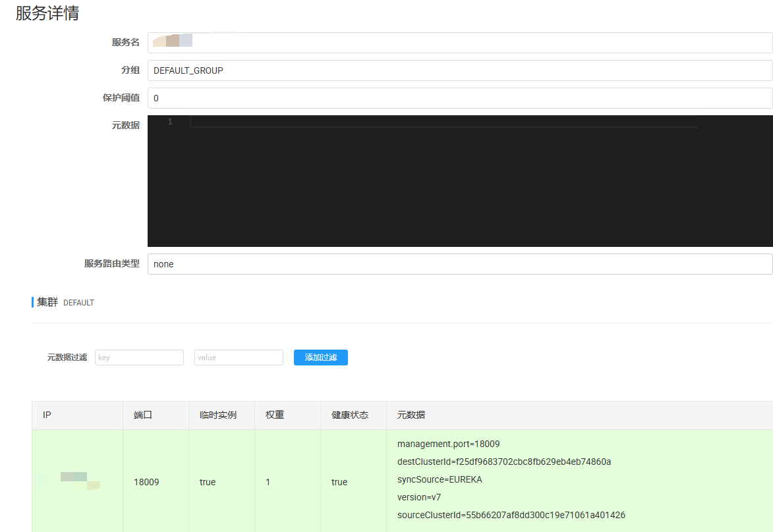Screen dimensions: 773x532
Task: Click the version=v7 metadata line
Action: pyautogui.click(x=419, y=497)
